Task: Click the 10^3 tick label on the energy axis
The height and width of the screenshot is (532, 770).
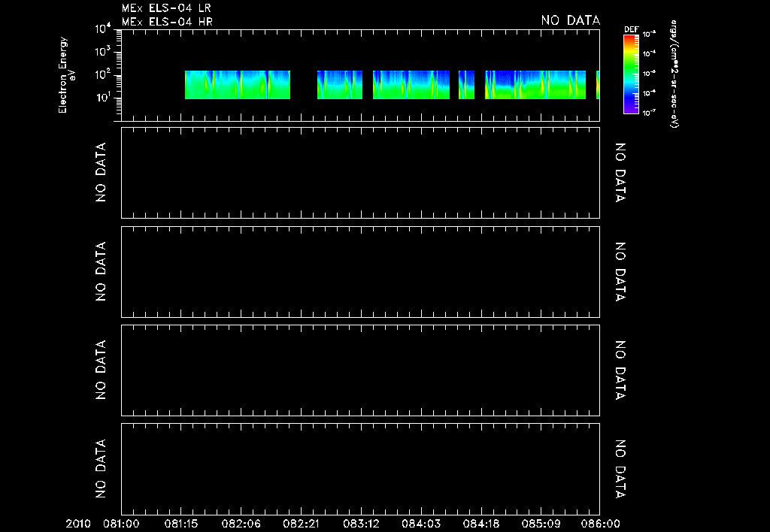Action: [103, 52]
